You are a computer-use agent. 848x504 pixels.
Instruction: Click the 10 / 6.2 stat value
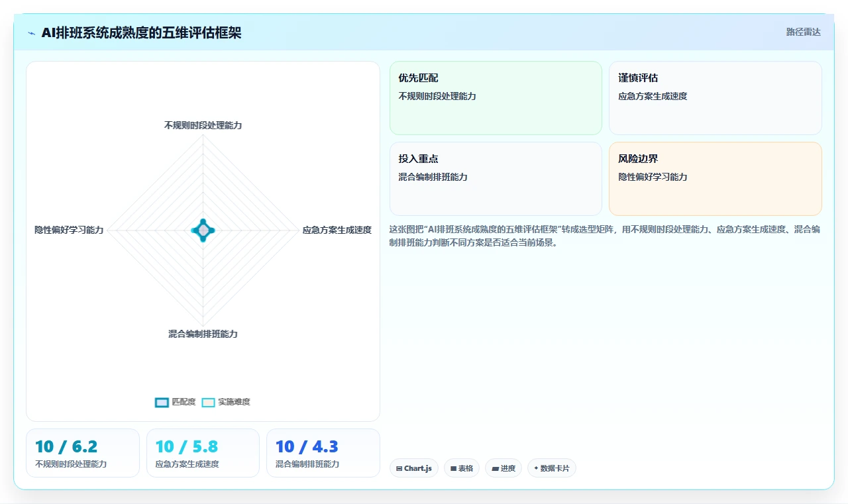click(x=66, y=446)
